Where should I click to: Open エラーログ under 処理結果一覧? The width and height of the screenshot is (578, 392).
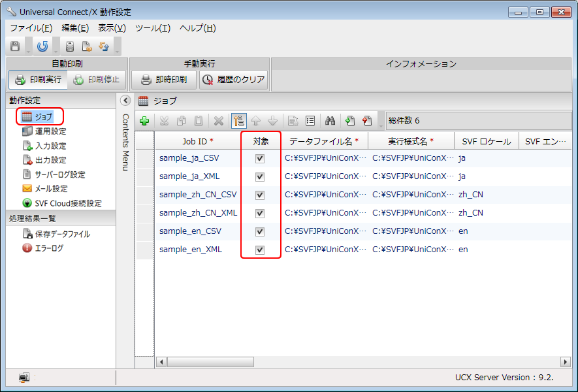click(x=42, y=248)
